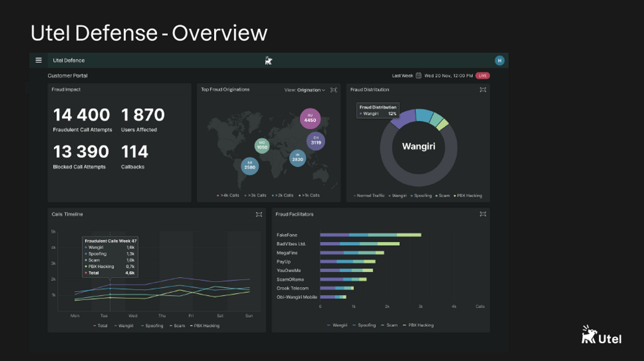The height and width of the screenshot is (361, 644).
Task: Click the FakeFone bar in Fraud Facilitators
Action: click(x=370, y=235)
